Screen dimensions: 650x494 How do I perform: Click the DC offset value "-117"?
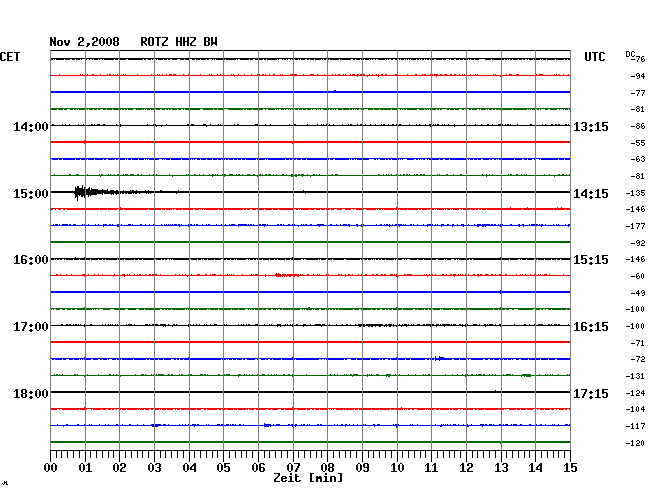point(635,426)
